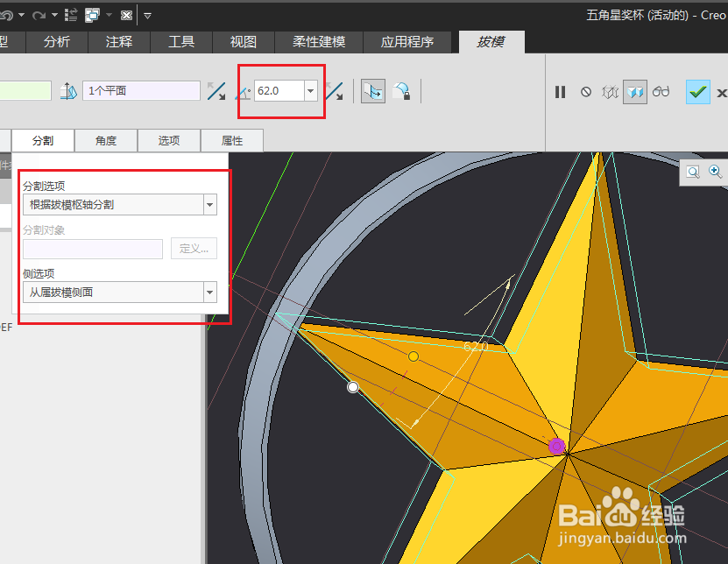Image resolution: width=728 pixels, height=564 pixels.
Task: Click the 62.0 angle dimension on the star
Action: (x=476, y=346)
